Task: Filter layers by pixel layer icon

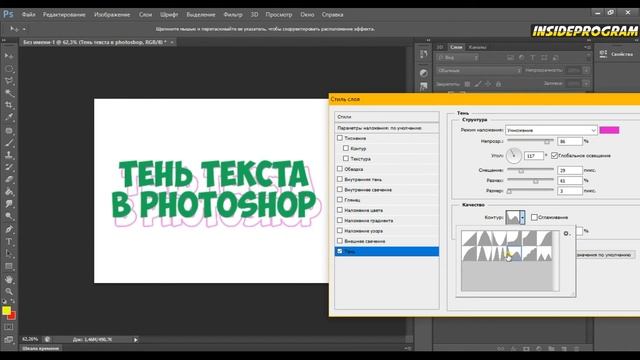Action: pos(511,58)
